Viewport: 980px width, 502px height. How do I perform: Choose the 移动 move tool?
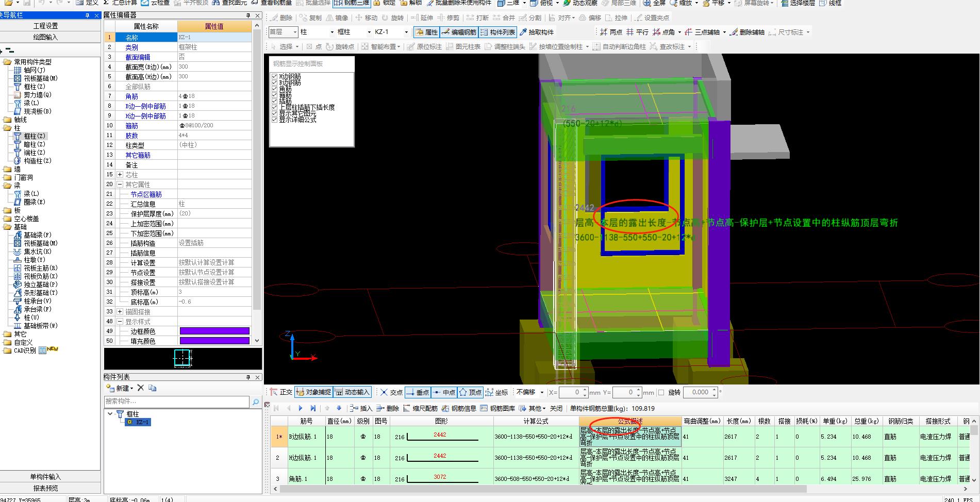click(367, 18)
